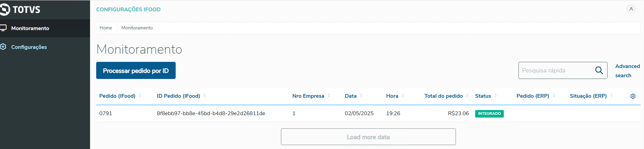Image resolution: width=644 pixels, height=149 pixels.
Task: Open the user profile icon
Action: pos(631,9)
